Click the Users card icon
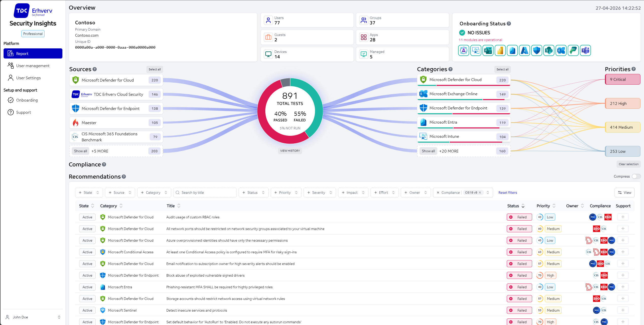This screenshot has width=644, height=325. pyautogui.click(x=268, y=20)
